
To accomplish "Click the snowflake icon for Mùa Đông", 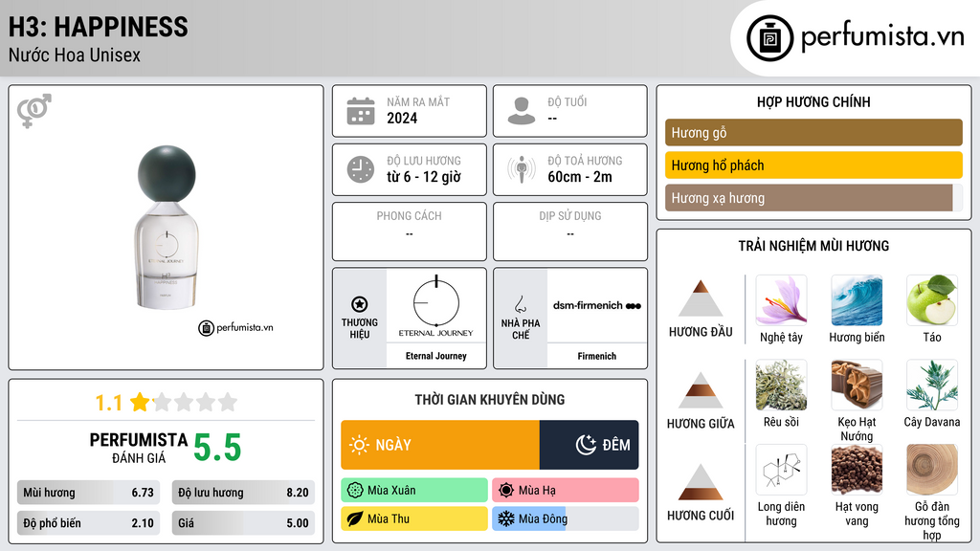I will coord(506,518).
